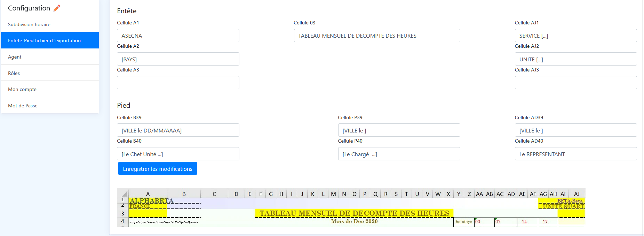Edit Cellule AD39 field
Viewport: 644px width, 236px height.
(576, 130)
